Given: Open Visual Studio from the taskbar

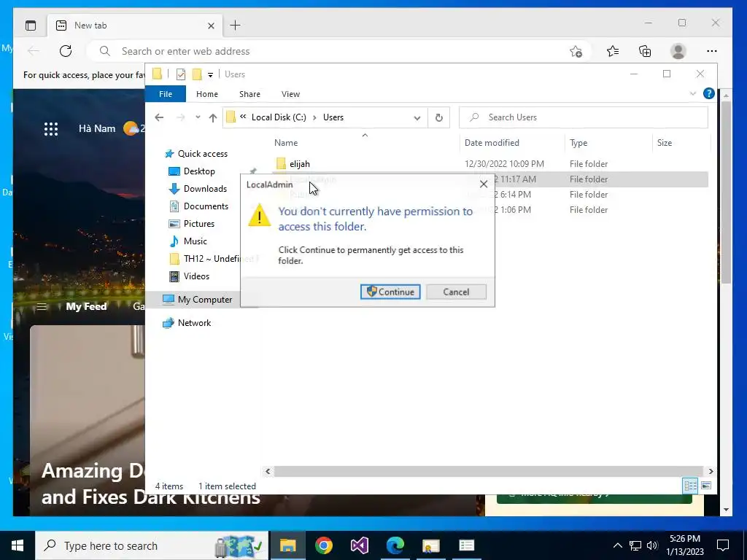Looking at the screenshot, I should coord(359,545).
